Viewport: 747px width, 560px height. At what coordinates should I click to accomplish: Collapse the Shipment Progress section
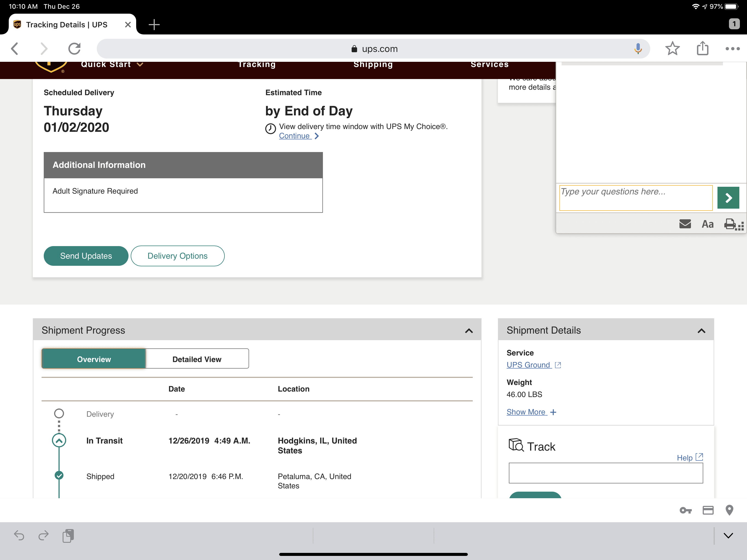point(469,331)
